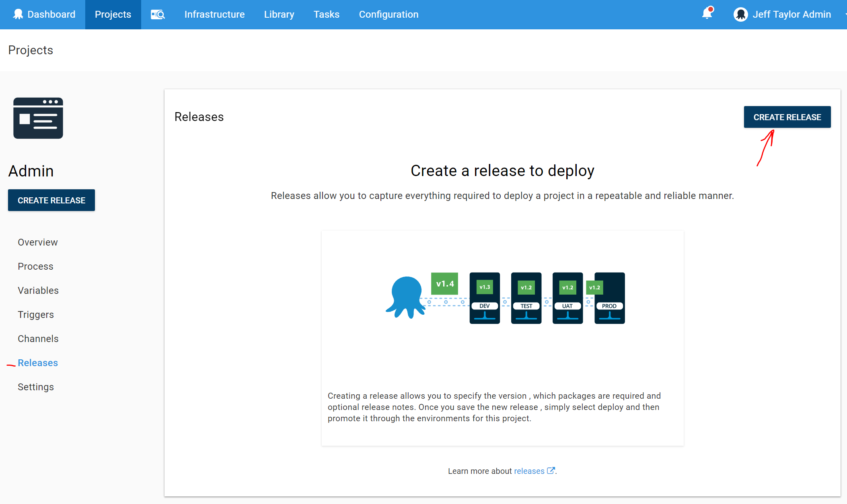The width and height of the screenshot is (847, 504).
Task: Open the Configuration menu
Action: (x=389, y=14)
